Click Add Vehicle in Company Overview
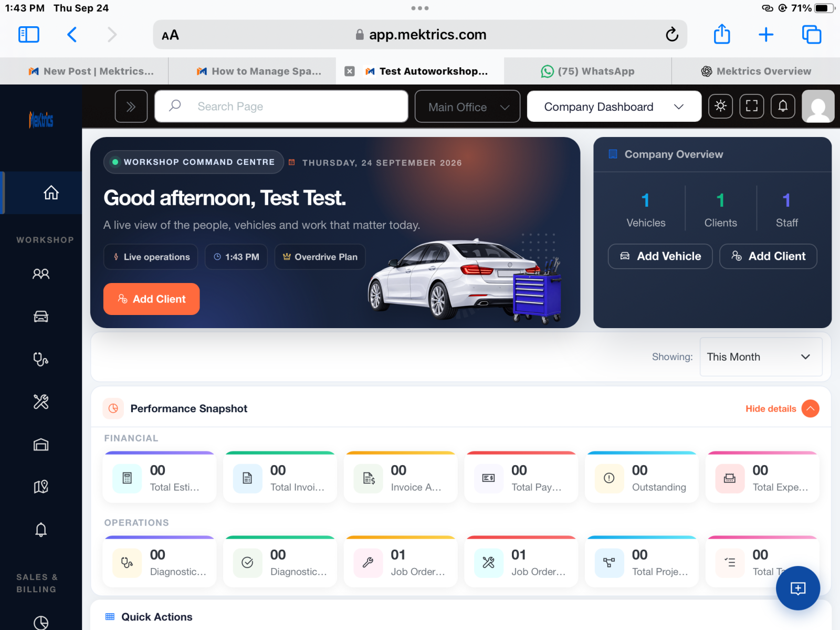The width and height of the screenshot is (840, 630). [660, 256]
